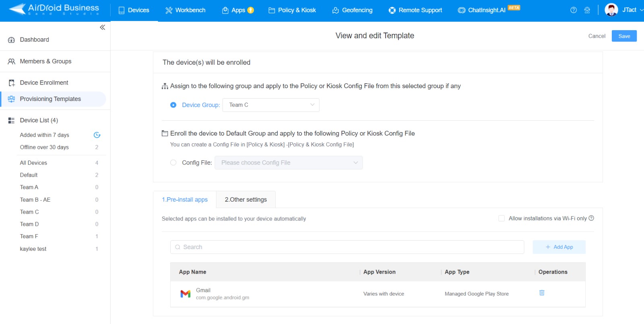
Task: Click the Add App button
Action: tap(559, 247)
